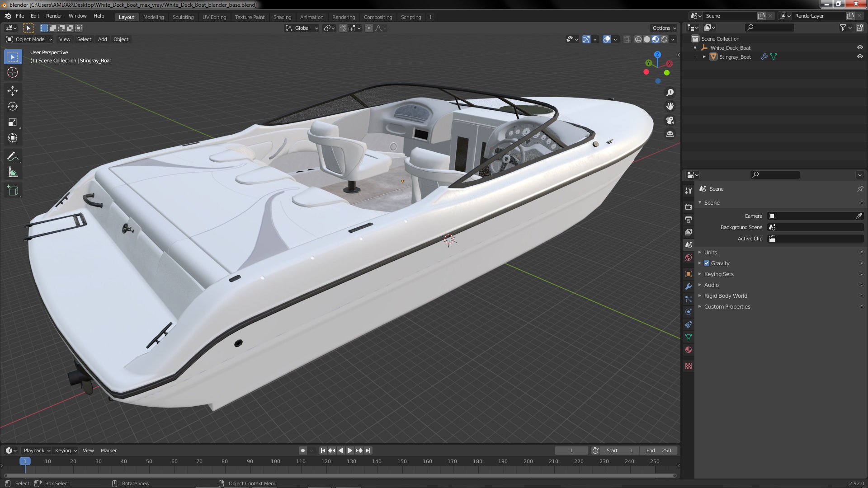Image resolution: width=868 pixels, height=488 pixels.
Task: Switch to wireframe viewport shading
Action: click(x=638, y=39)
